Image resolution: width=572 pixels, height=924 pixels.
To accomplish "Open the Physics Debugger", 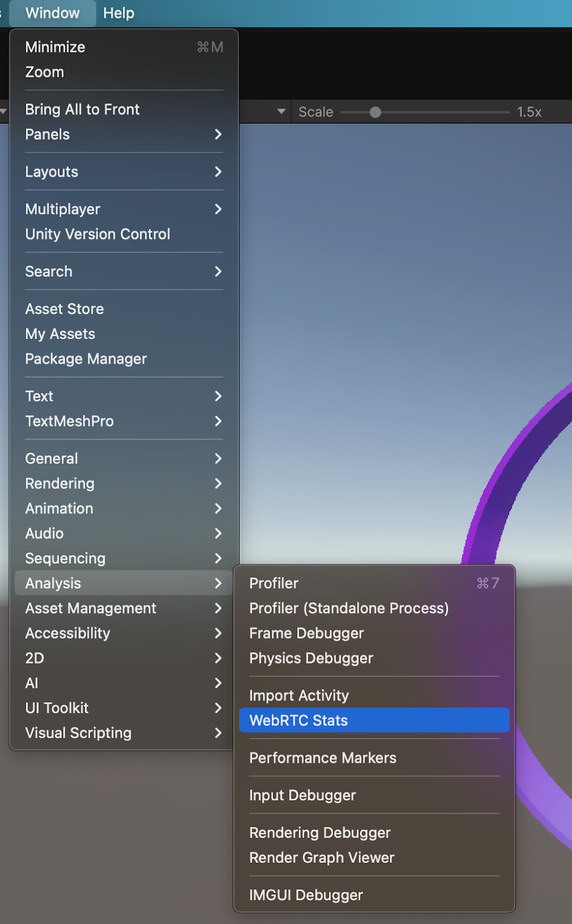I will coord(374,658).
